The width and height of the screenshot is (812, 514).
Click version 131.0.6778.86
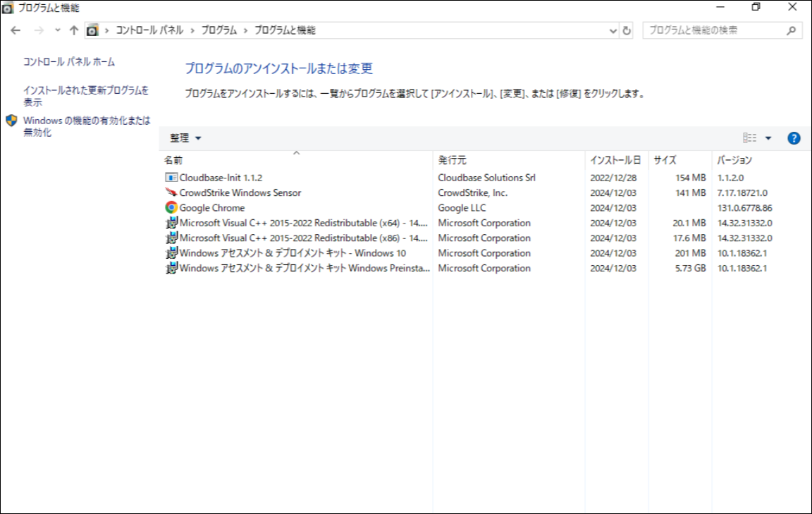click(744, 208)
